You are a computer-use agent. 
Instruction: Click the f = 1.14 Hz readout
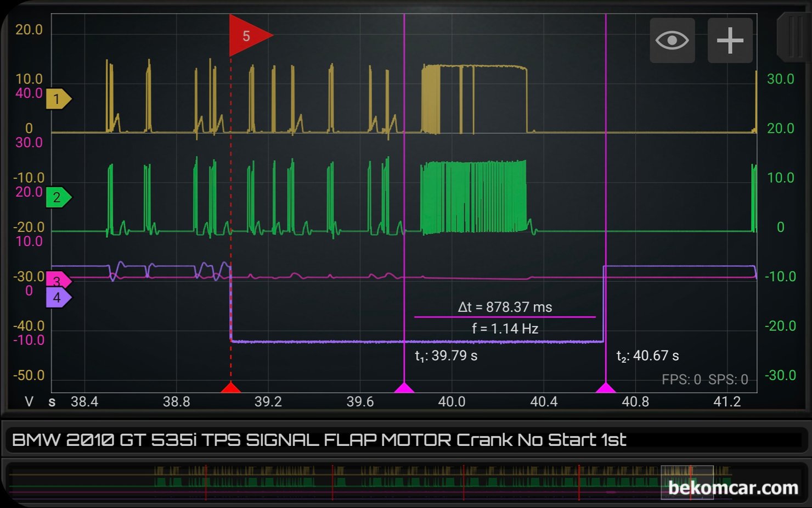505,328
